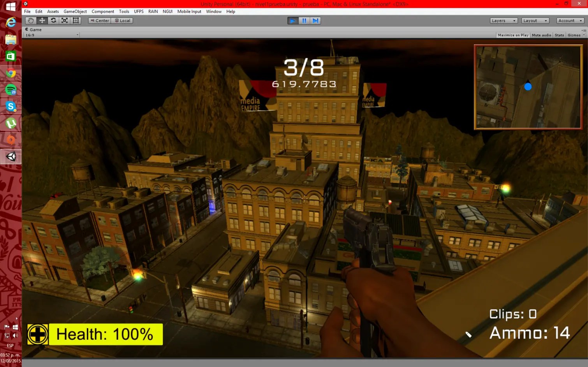
Task: Open Gizmos dropdown arrow
Action: tap(584, 35)
